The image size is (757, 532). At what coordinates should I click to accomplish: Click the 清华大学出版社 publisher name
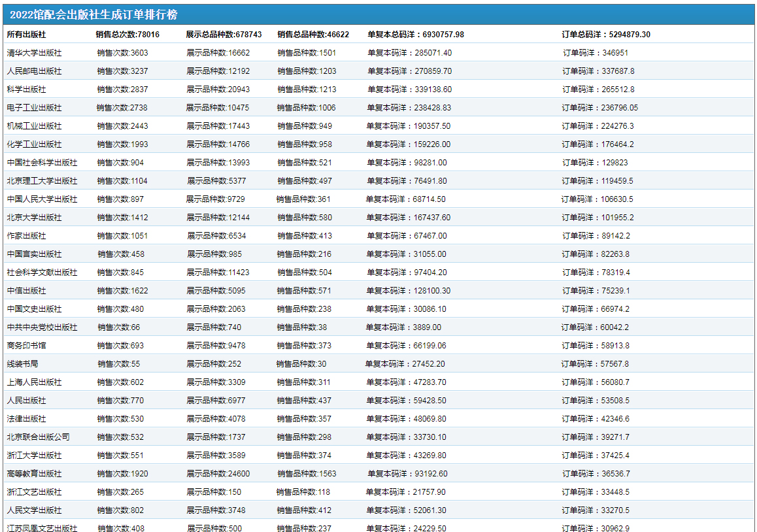(34, 53)
